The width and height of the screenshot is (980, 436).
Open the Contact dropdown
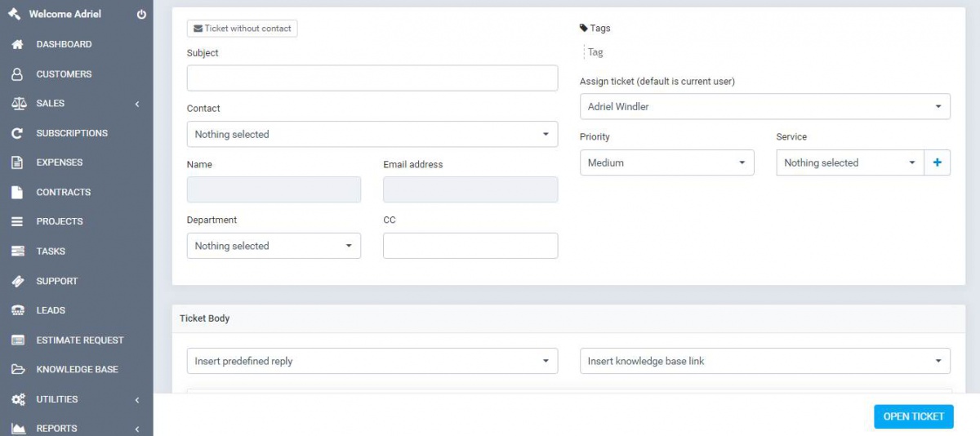click(x=372, y=134)
